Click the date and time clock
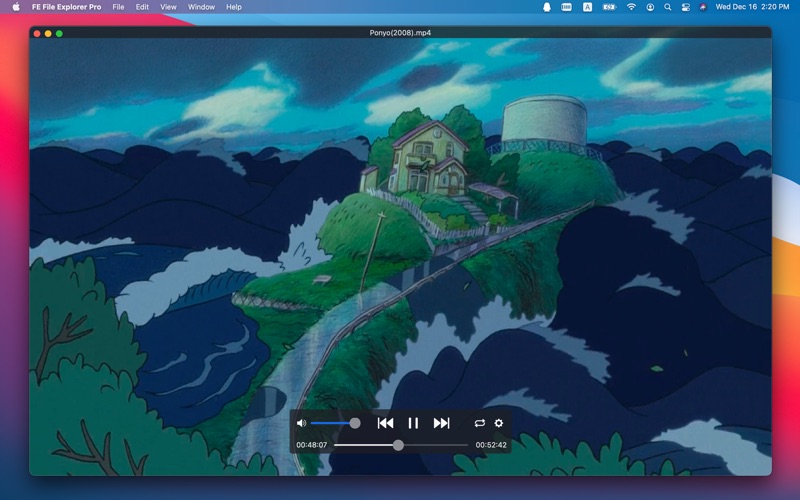Viewport: 800px width, 500px height. coord(752,7)
